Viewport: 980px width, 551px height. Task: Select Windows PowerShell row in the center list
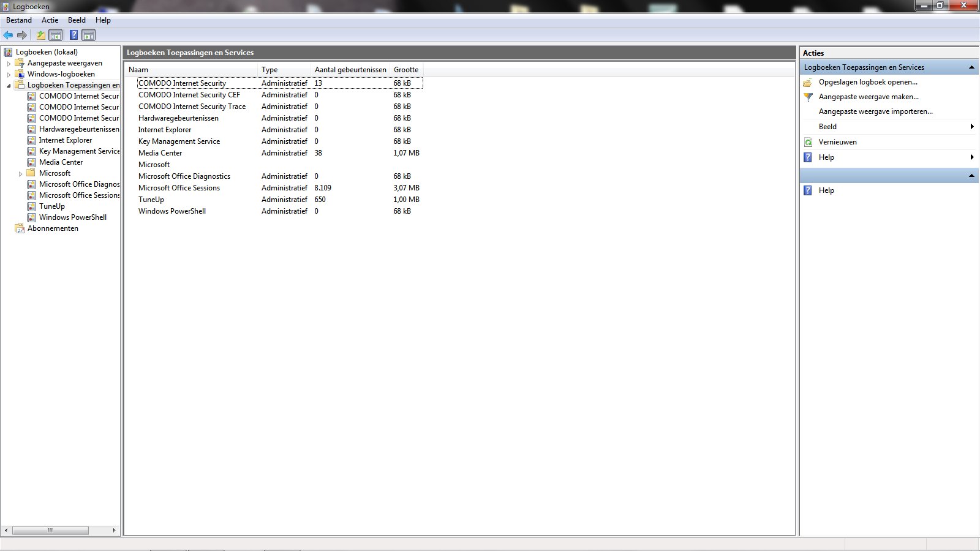click(280, 211)
